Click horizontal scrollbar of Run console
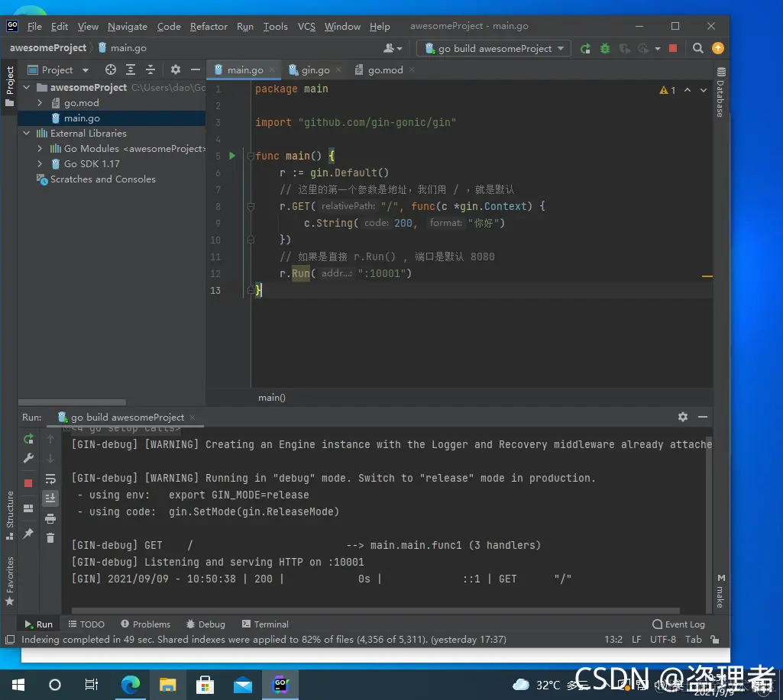The height and width of the screenshot is (700, 783). coord(376,611)
